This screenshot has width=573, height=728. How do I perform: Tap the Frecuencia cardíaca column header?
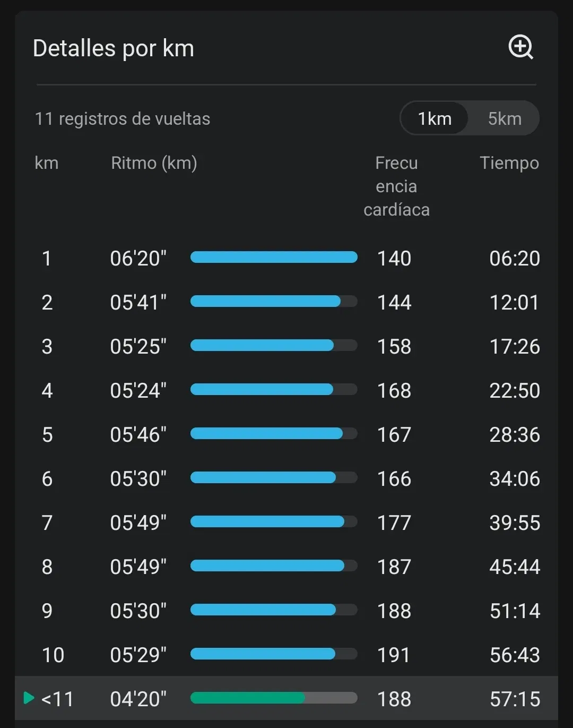click(396, 186)
